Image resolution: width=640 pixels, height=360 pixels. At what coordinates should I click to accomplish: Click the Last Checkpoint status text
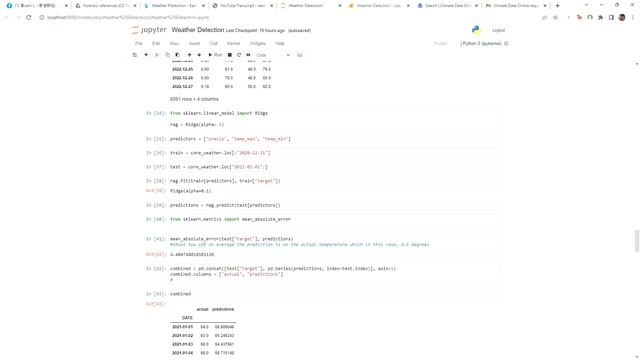[255, 31]
